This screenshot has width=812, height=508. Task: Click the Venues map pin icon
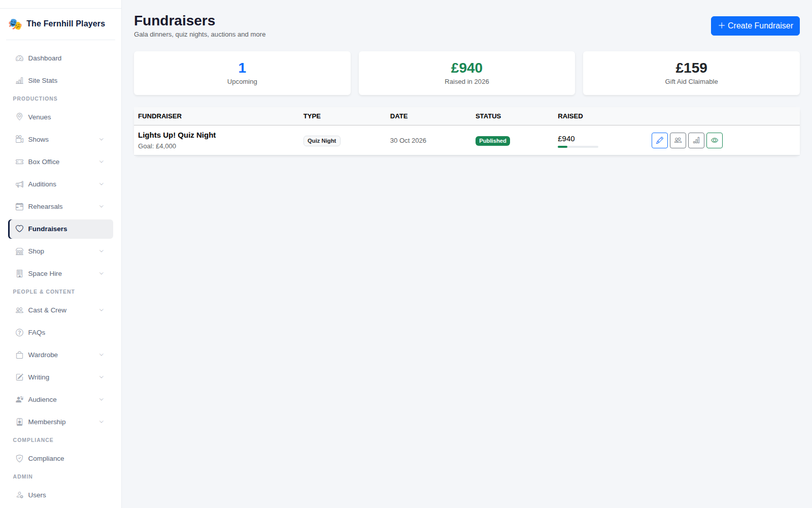point(19,117)
